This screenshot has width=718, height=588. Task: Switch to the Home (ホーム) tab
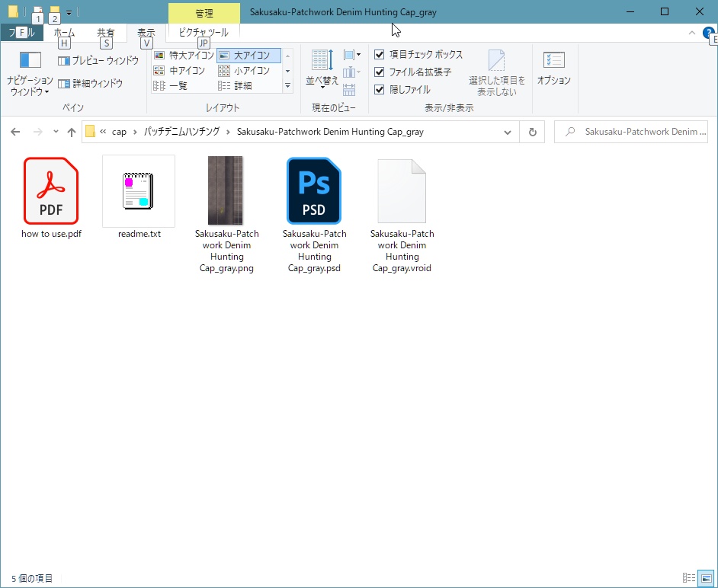pos(64,33)
